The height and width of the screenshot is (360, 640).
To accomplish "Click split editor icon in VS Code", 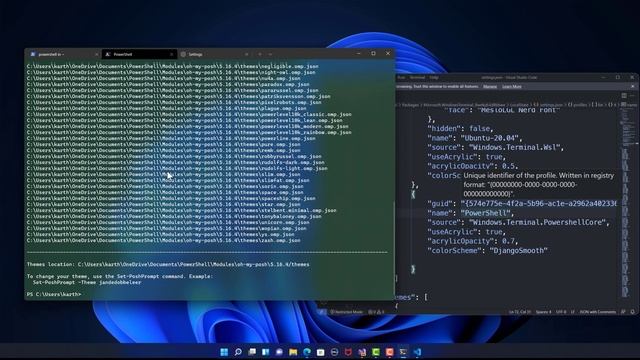I will point(624,96).
